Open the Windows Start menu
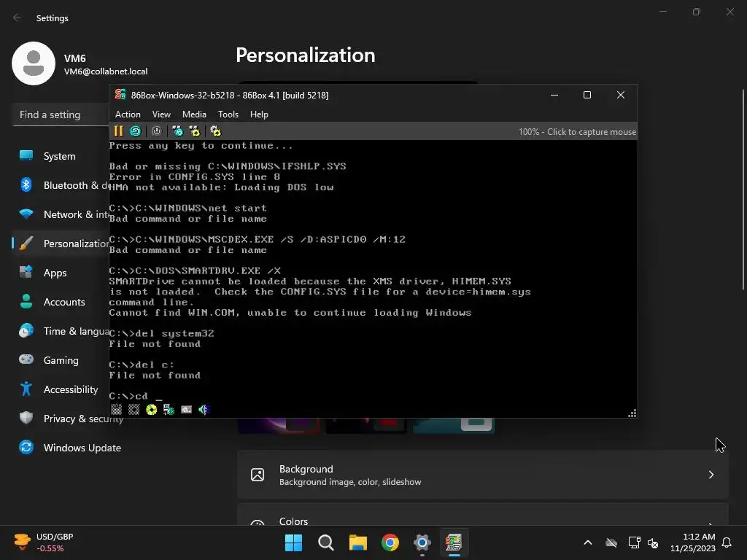747x560 pixels. click(293, 542)
